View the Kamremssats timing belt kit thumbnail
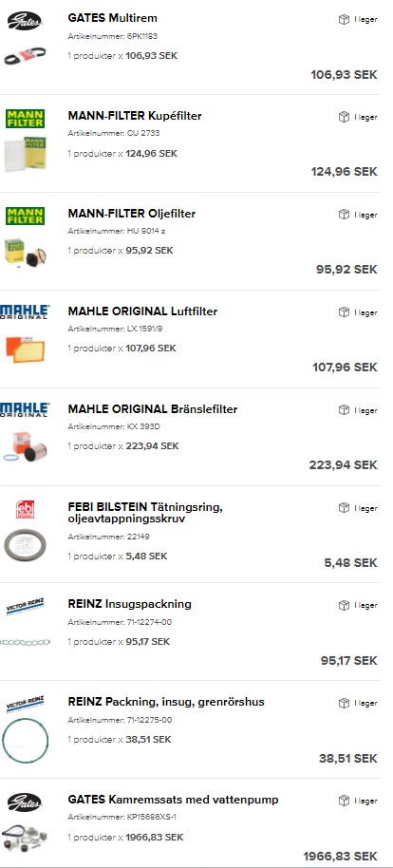The image size is (393, 868). tap(25, 837)
